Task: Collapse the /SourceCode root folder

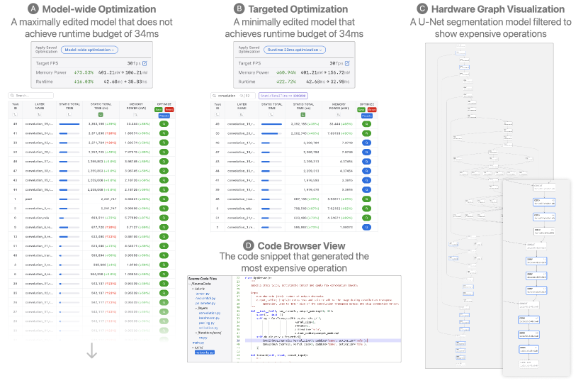Action: (190, 284)
